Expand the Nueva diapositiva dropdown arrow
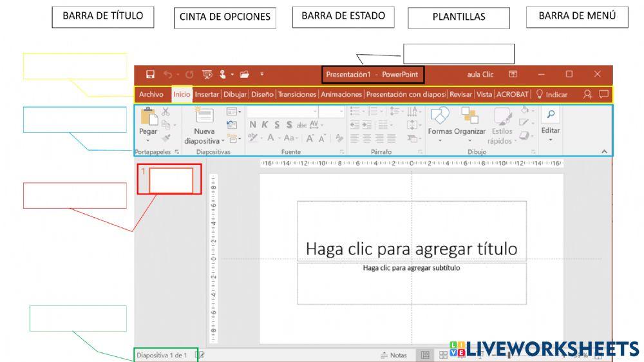The width and height of the screenshot is (644, 362). pos(223,141)
